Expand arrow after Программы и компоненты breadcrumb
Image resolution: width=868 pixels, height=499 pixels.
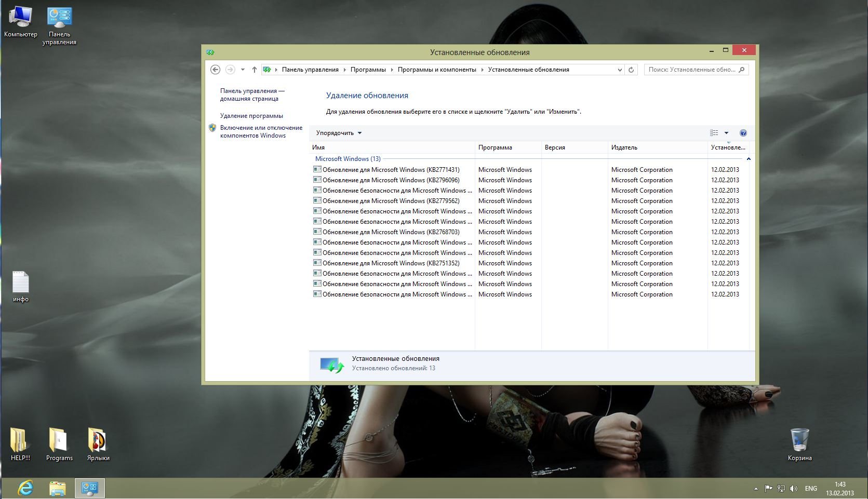483,70
